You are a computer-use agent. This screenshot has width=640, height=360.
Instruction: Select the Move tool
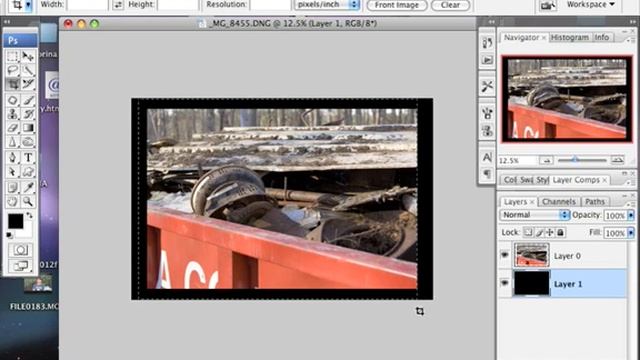tap(28, 56)
